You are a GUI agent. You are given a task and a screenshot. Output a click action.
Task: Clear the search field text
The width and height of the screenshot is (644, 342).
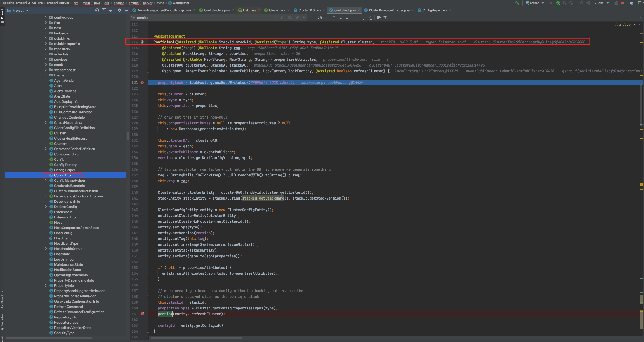coord(276,18)
